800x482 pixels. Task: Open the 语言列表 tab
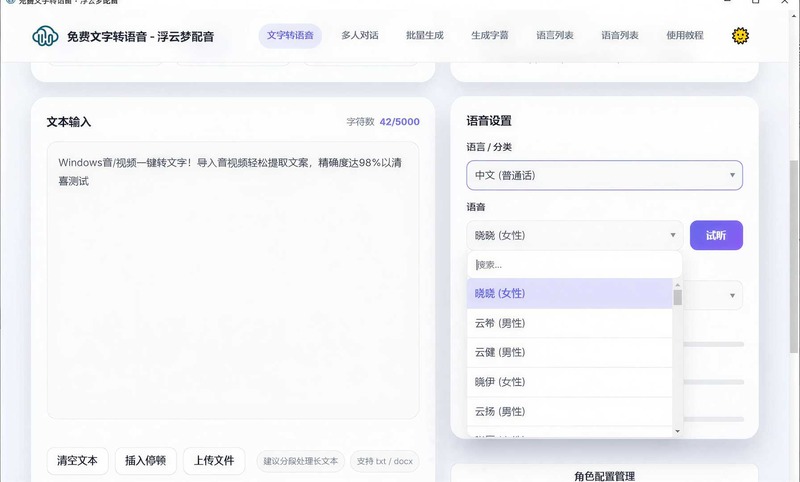point(555,36)
